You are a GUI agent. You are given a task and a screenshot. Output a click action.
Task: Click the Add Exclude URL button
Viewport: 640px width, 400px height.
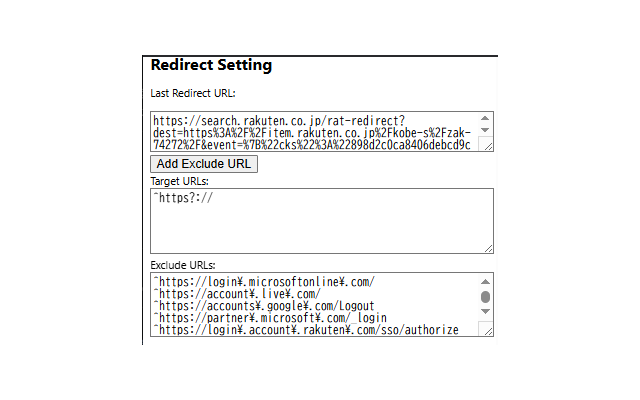204,163
